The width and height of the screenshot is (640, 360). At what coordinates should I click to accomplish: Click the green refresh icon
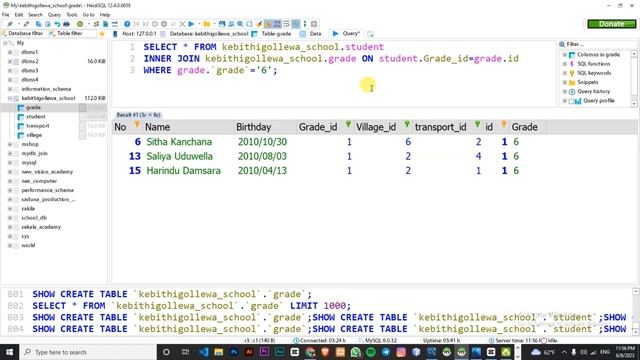click(x=80, y=24)
